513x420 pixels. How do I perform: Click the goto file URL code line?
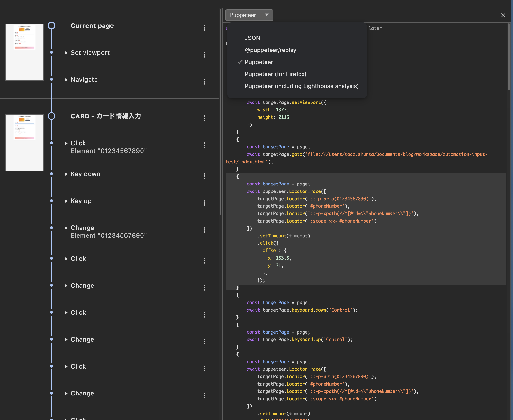click(356, 158)
